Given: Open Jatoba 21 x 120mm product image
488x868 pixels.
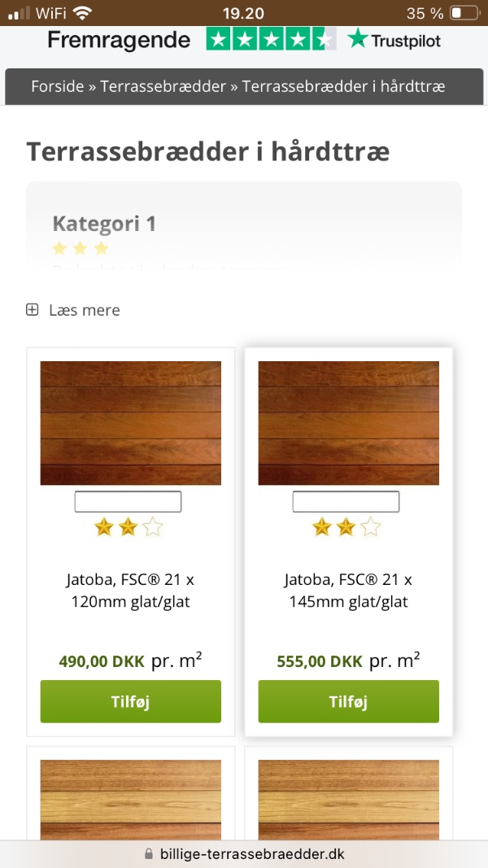Looking at the screenshot, I should 131,423.
